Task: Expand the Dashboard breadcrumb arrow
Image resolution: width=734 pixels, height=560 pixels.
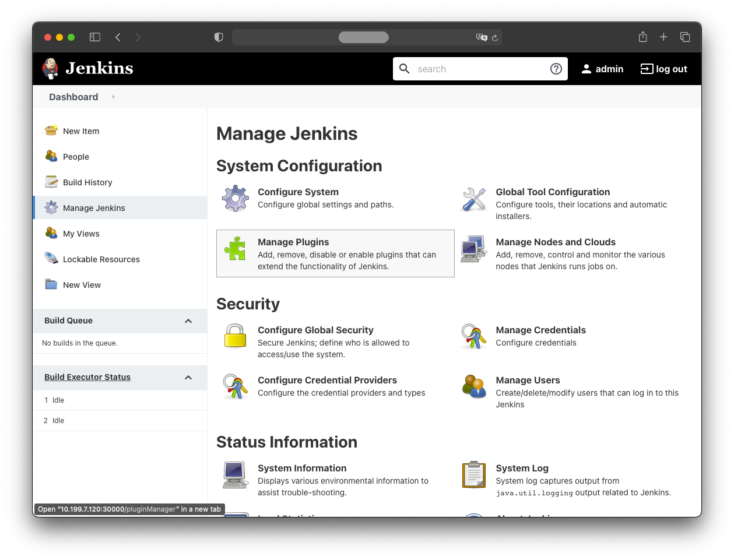Action: 113,97
